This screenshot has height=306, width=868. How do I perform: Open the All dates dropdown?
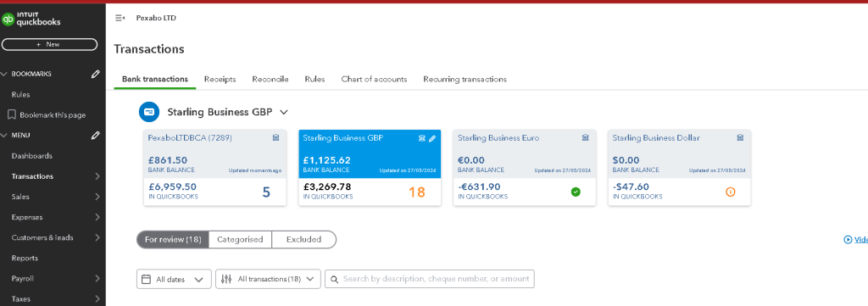(x=174, y=280)
